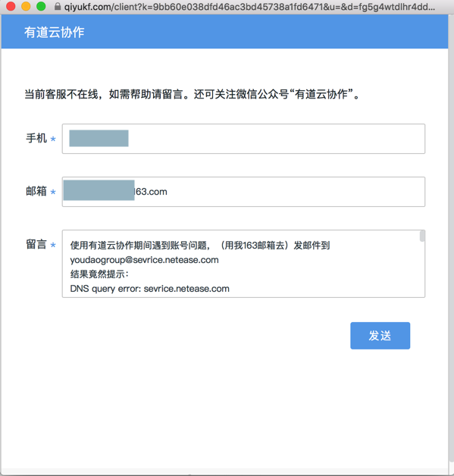Select the qiyukf.com URL text
Viewport: 454px width, 476px height.
click(249, 7)
